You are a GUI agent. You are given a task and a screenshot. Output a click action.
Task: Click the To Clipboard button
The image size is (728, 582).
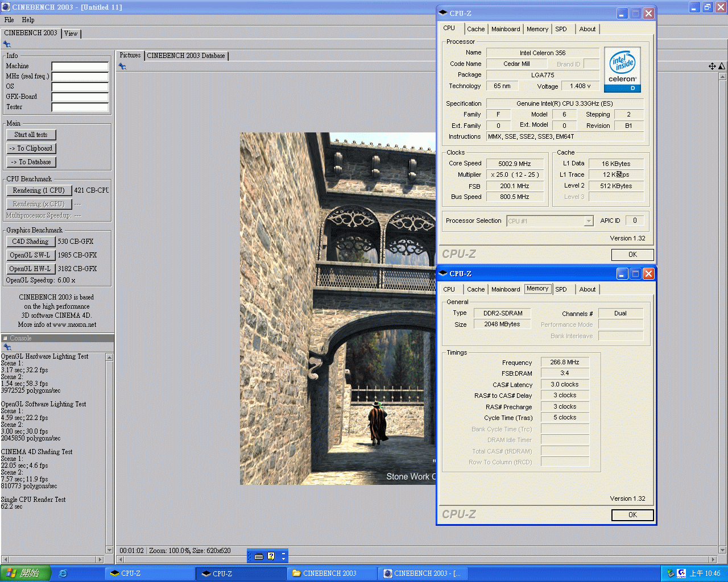[31, 148]
